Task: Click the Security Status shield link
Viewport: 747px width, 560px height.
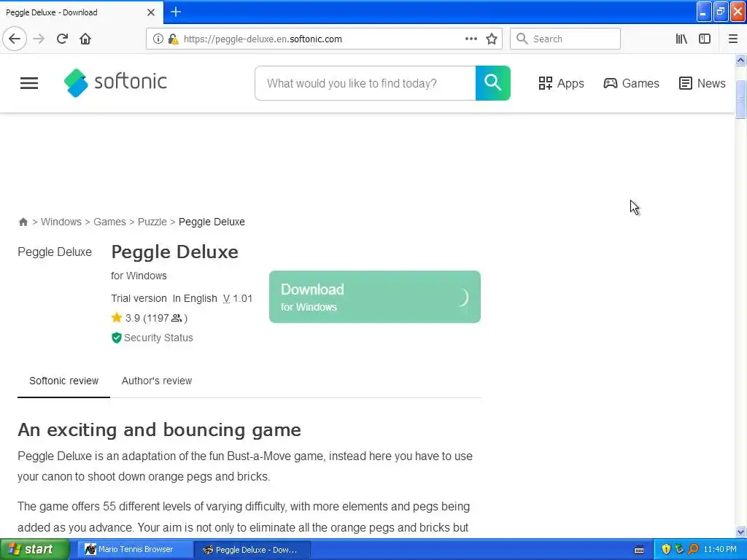Action: point(152,338)
